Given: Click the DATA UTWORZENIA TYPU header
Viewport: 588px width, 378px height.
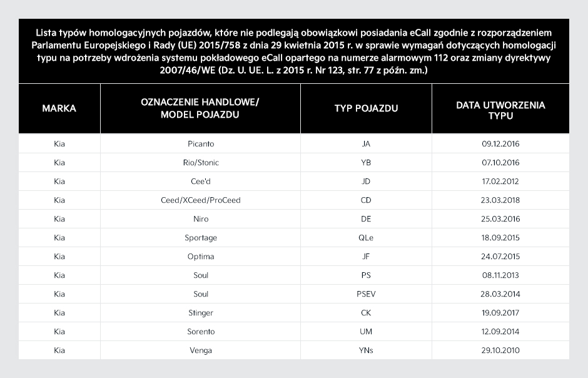Looking at the screenshot, I should [x=500, y=108].
